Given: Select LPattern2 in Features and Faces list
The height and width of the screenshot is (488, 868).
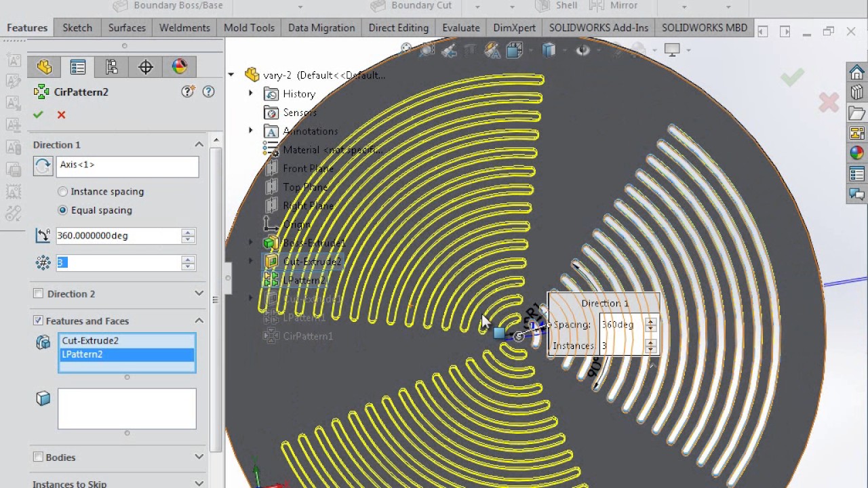Looking at the screenshot, I should pos(127,354).
